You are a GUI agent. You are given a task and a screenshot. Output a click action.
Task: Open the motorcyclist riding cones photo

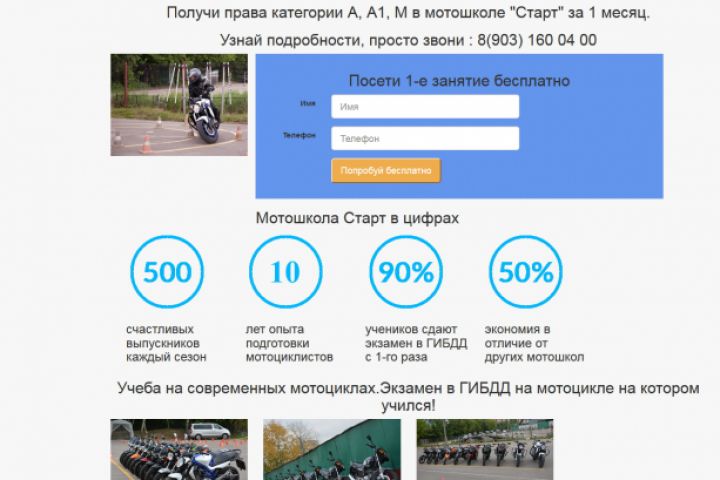click(179, 105)
